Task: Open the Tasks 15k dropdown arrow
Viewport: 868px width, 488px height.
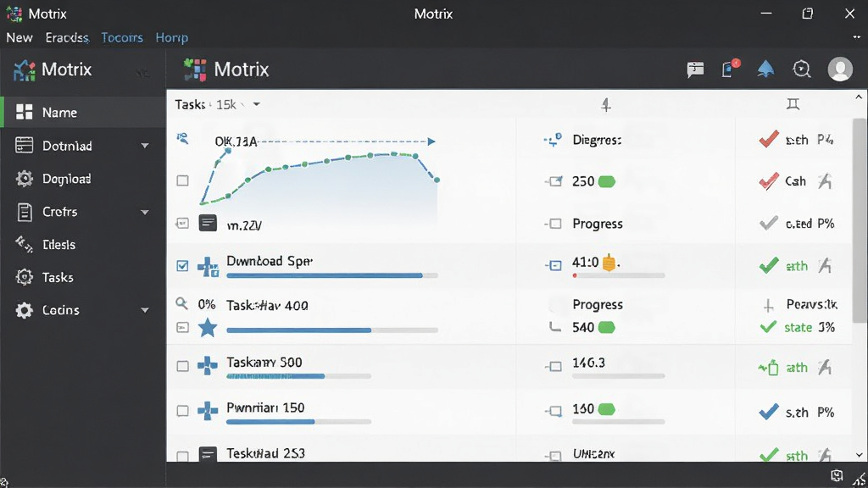Action: [x=256, y=104]
